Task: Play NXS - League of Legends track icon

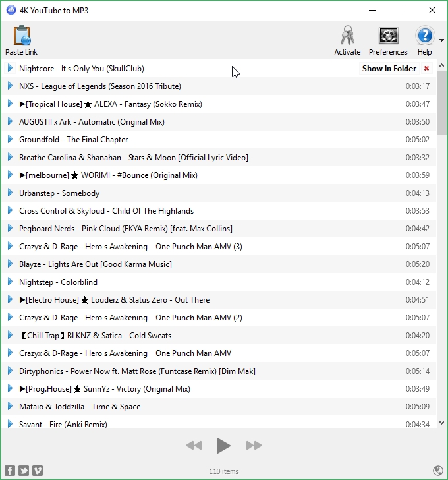Action: [10, 86]
